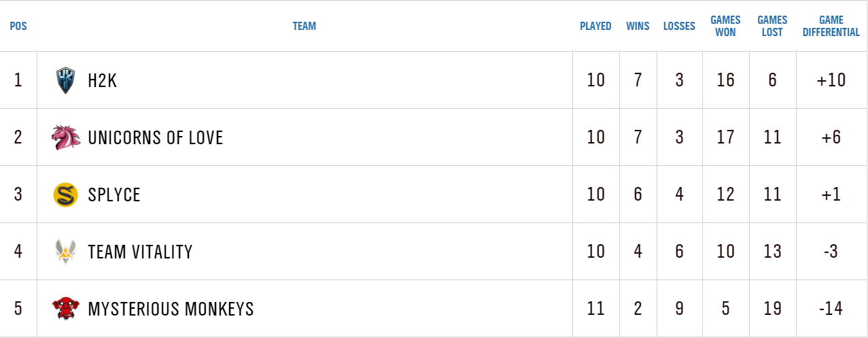This screenshot has height=338, width=868.
Task: Click Mysterious Monkeys' -14 differential cell
Action: click(831, 309)
